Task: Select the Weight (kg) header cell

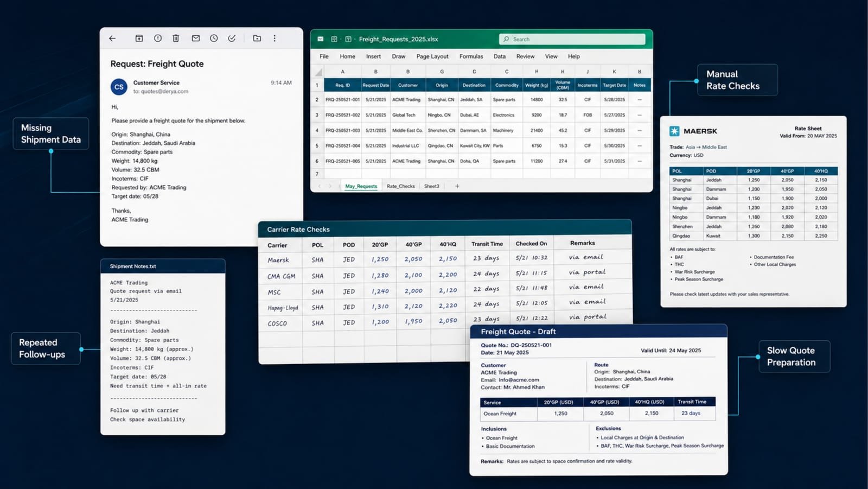Action: (537, 85)
